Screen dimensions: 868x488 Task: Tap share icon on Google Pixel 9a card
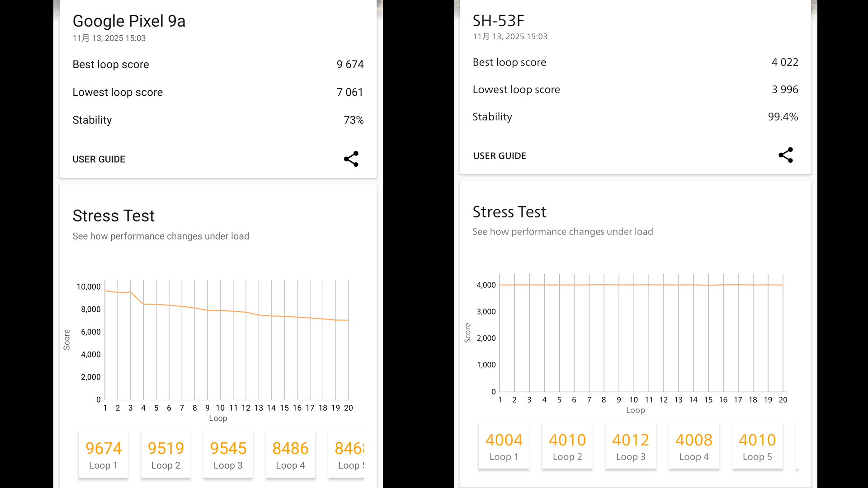(351, 159)
